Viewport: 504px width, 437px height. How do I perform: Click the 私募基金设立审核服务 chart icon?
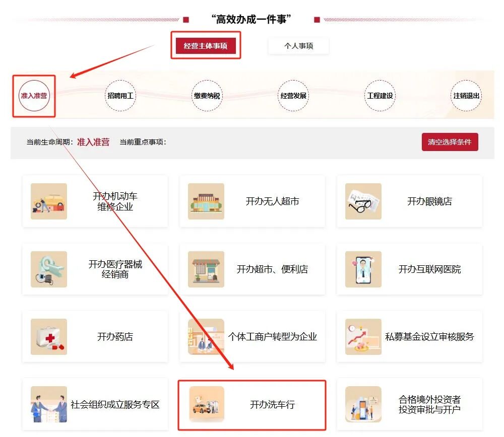pyautogui.click(x=363, y=337)
